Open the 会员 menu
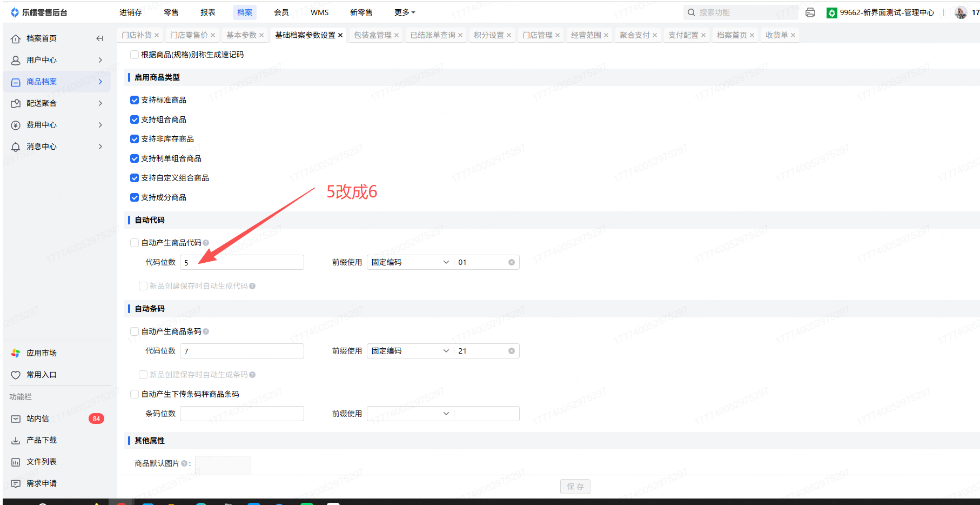The width and height of the screenshot is (980, 505). (x=281, y=12)
